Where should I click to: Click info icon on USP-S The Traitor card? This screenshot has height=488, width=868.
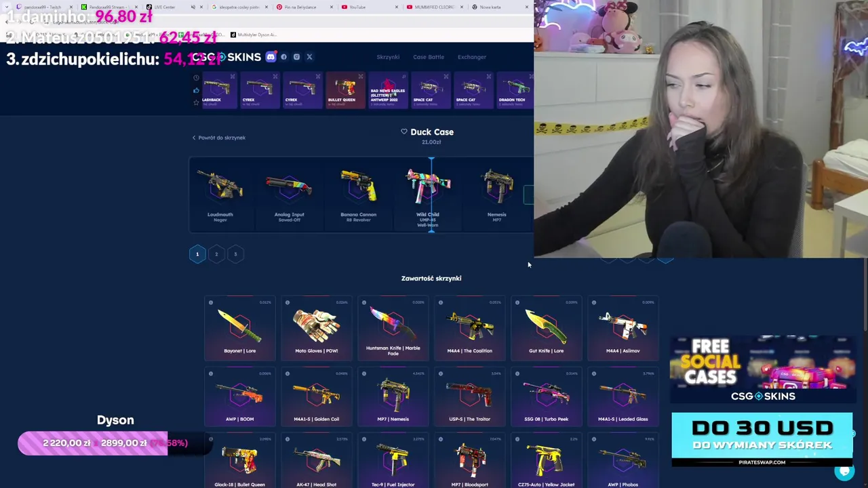point(441,373)
